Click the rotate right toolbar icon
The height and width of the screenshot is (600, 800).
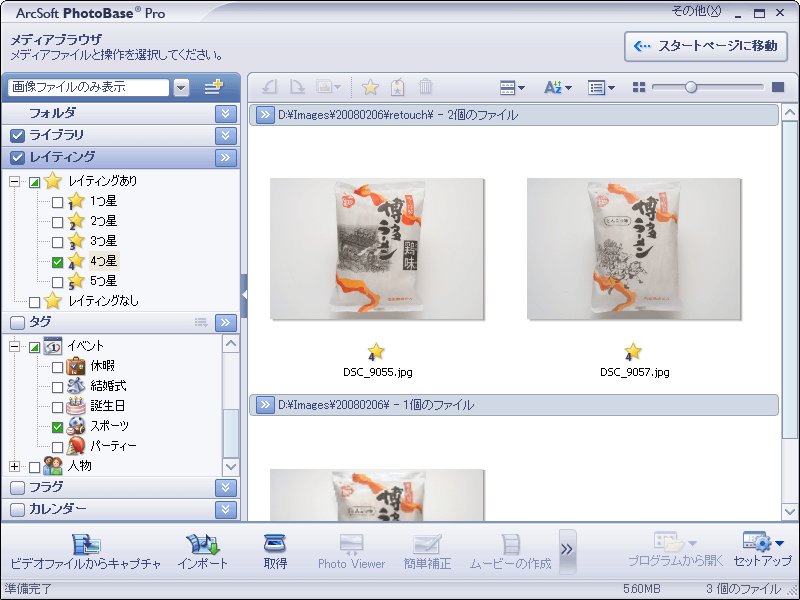click(297, 87)
